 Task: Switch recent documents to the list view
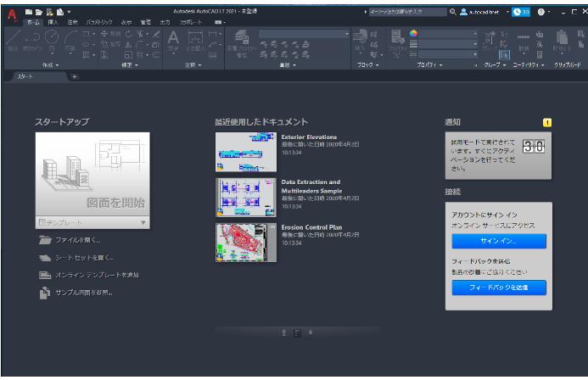pyautogui.click(x=310, y=332)
